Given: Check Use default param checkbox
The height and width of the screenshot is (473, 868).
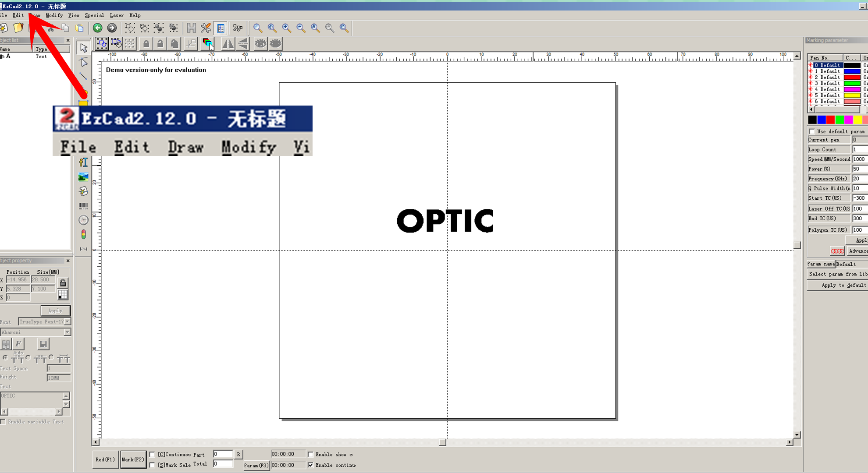Looking at the screenshot, I should click(812, 131).
